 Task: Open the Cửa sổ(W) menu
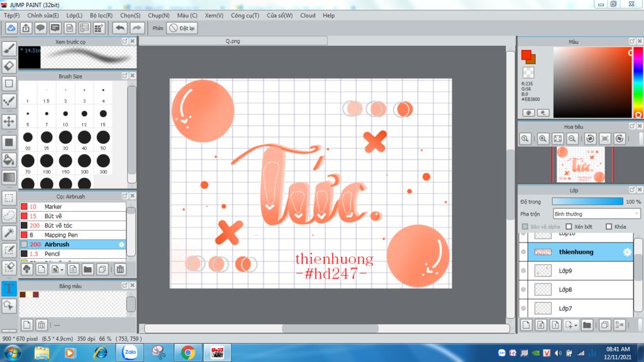tap(280, 15)
